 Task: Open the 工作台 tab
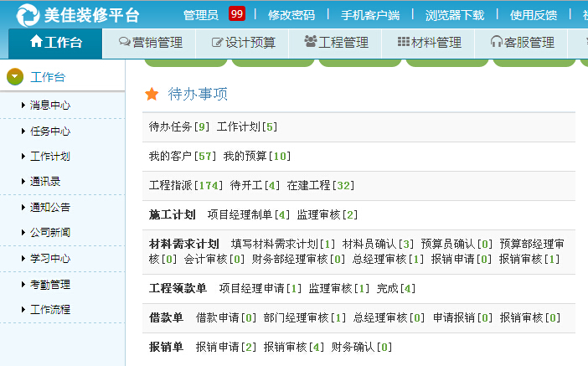click(55, 42)
